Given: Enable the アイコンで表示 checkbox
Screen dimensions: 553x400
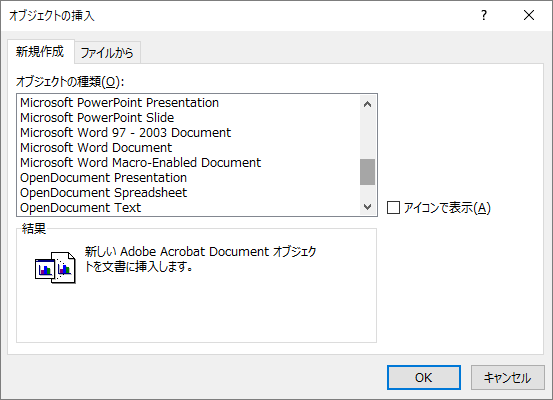Looking at the screenshot, I should point(393,207).
